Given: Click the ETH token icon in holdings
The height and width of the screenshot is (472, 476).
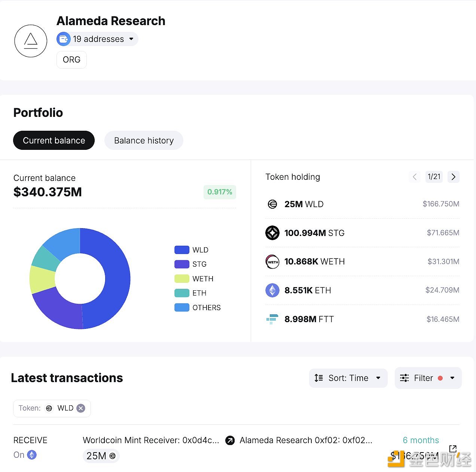Looking at the screenshot, I should 272,290.
